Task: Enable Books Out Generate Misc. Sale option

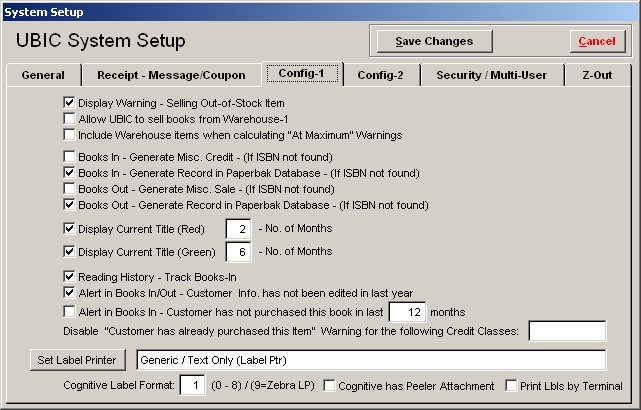Action: (x=69, y=188)
